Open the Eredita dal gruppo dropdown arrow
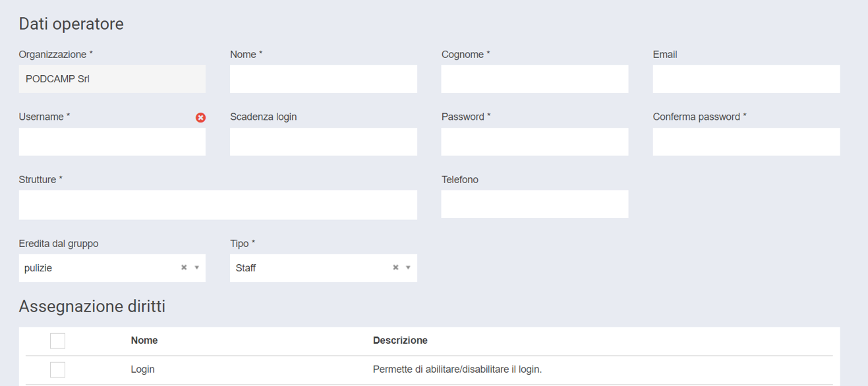Viewport: 868px width, 386px height. coord(197,267)
